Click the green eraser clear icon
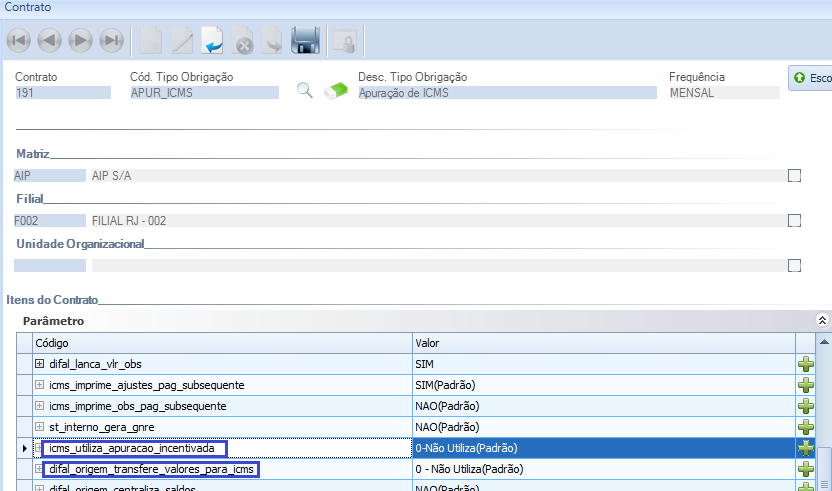 (337, 92)
